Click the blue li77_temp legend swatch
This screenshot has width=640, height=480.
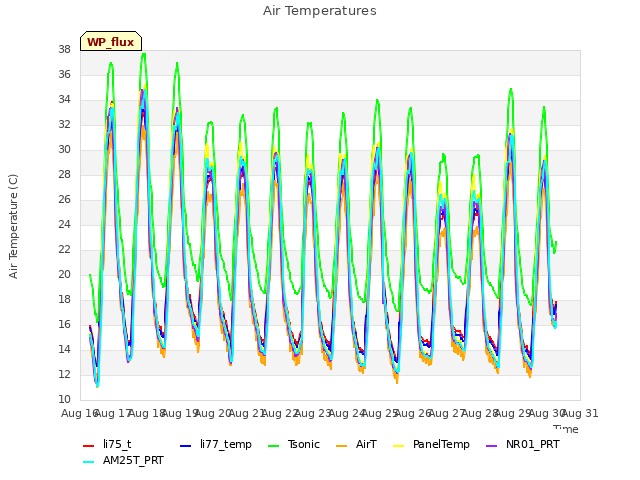pyautogui.click(x=186, y=446)
